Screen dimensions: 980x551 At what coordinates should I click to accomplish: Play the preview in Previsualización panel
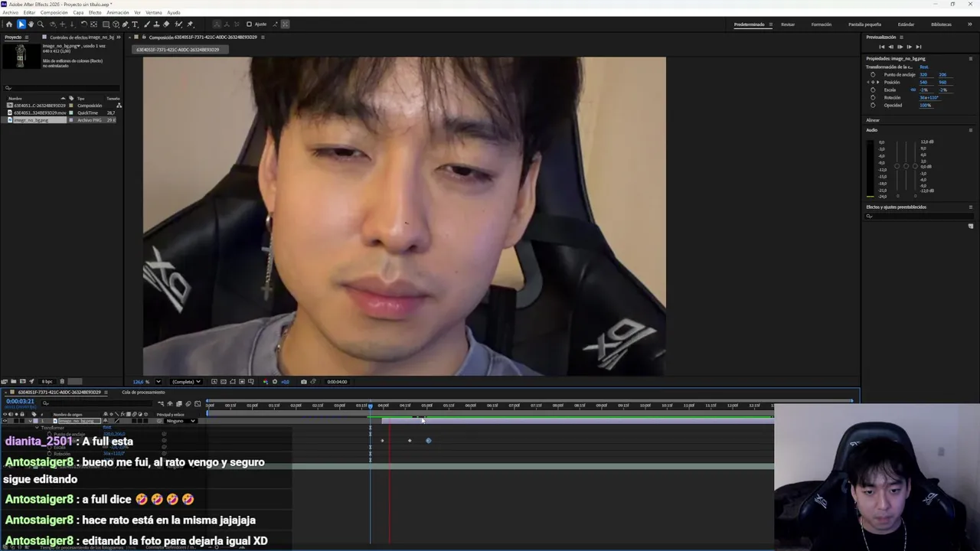point(900,47)
